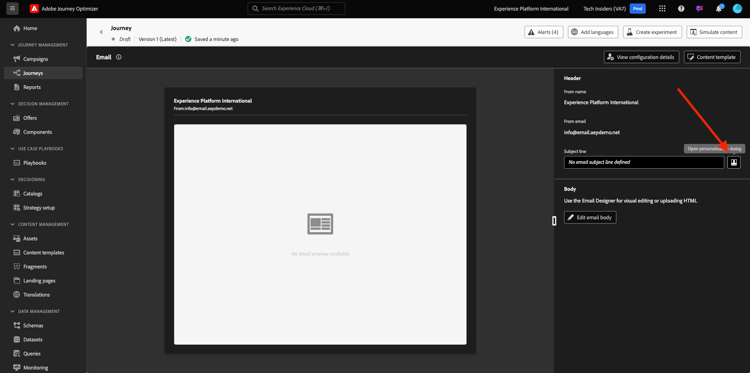
Task: Open the Experience Platform International org switcher
Action: click(x=531, y=9)
